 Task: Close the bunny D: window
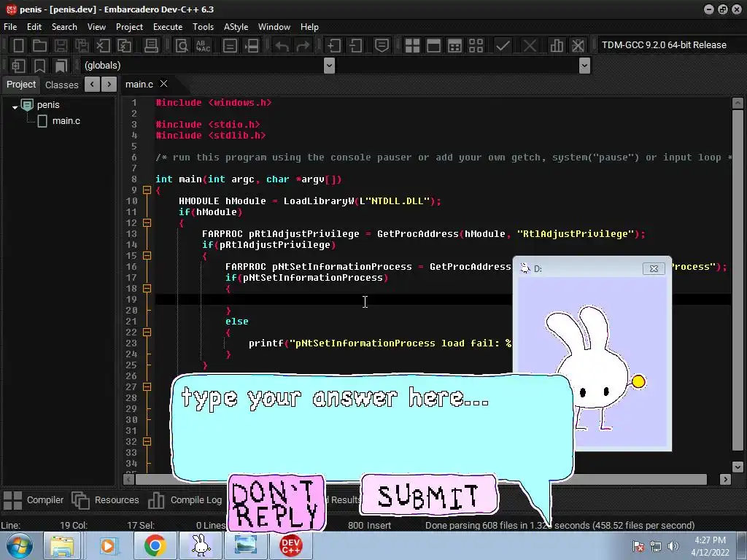pyautogui.click(x=654, y=268)
